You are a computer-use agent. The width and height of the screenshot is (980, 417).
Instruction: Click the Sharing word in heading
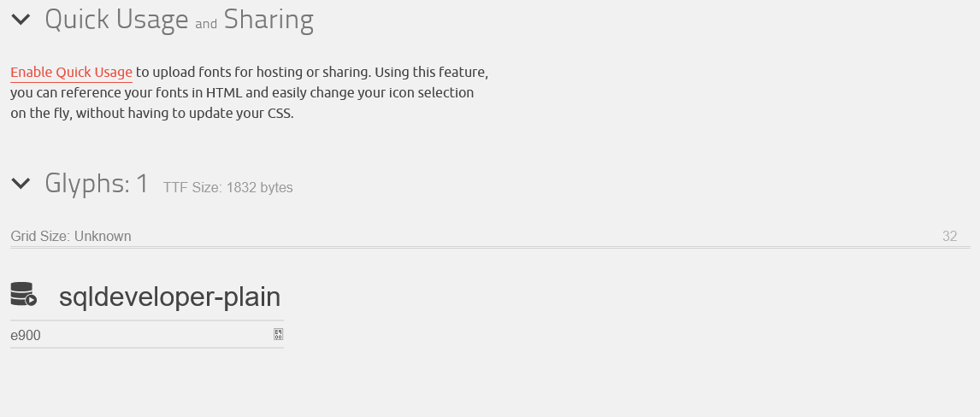coord(269,20)
